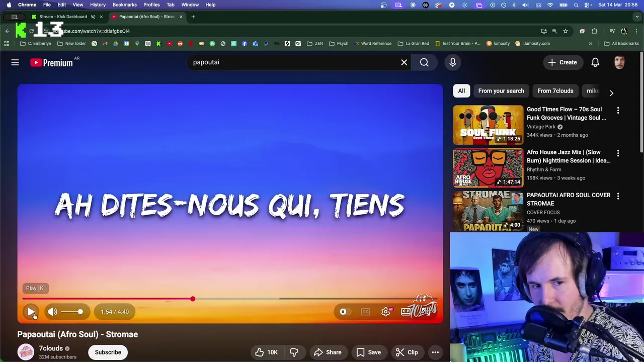Select the From 7clouds chip
This screenshot has height=362, width=644.
(555, 91)
